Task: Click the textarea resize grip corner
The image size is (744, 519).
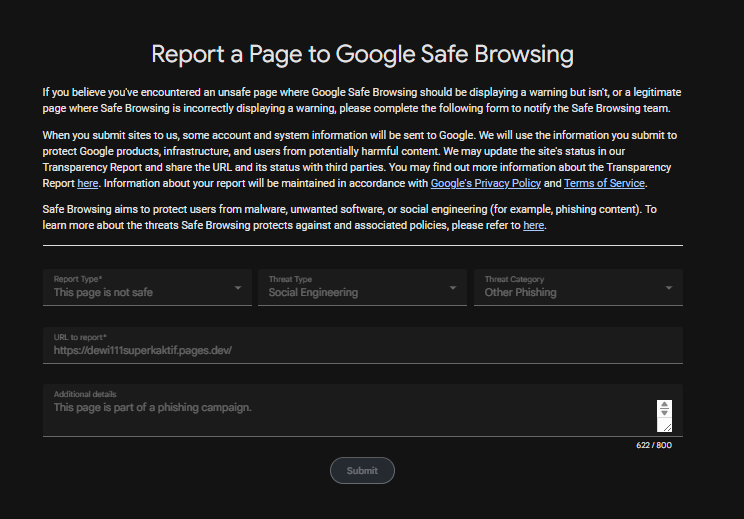Action: click(667, 427)
